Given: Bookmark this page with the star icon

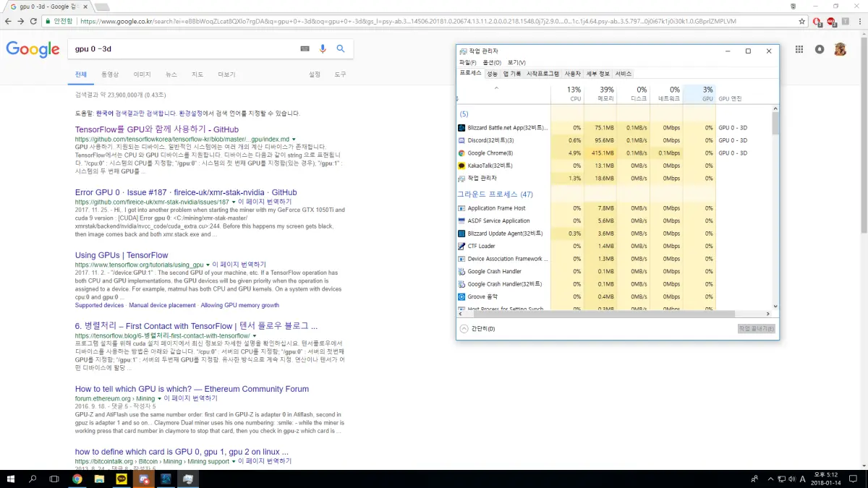Looking at the screenshot, I should tap(802, 21).
